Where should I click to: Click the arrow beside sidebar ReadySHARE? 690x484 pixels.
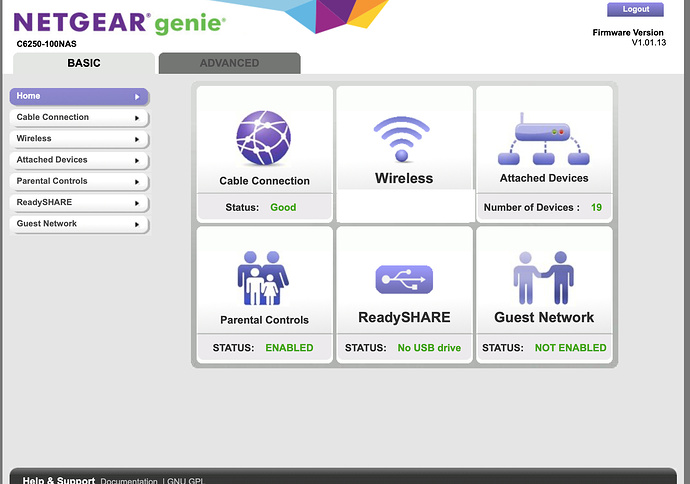tap(137, 203)
